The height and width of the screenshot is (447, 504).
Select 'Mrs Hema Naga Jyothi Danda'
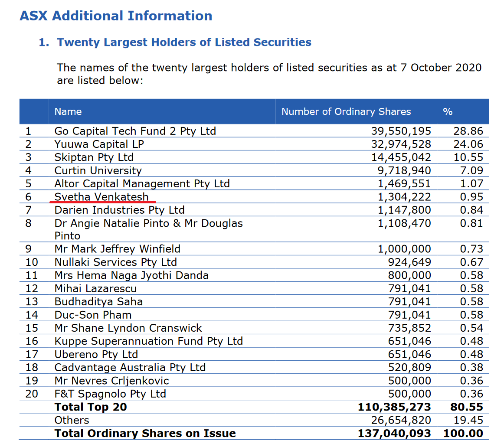click(131, 275)
